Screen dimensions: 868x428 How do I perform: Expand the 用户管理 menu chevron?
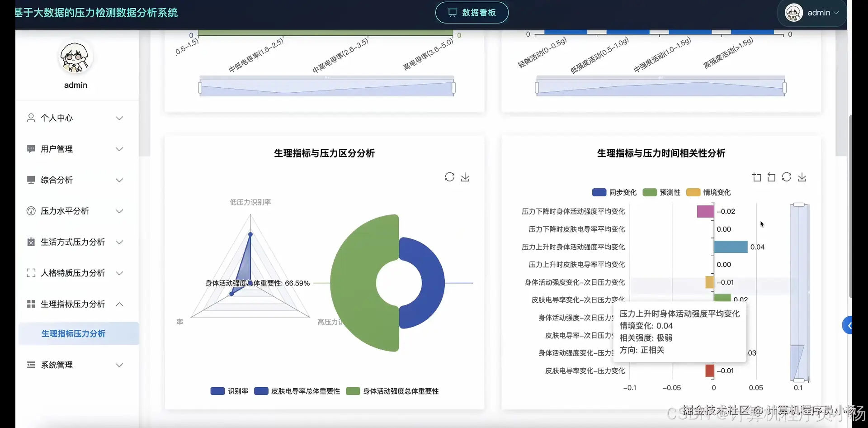click(119, 149)
